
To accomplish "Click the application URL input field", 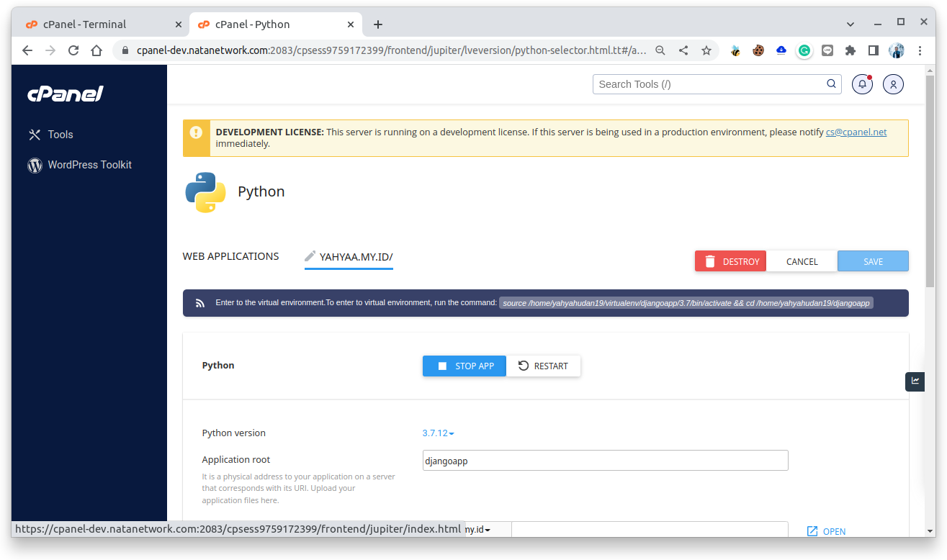I will click(x=650, y=530).
